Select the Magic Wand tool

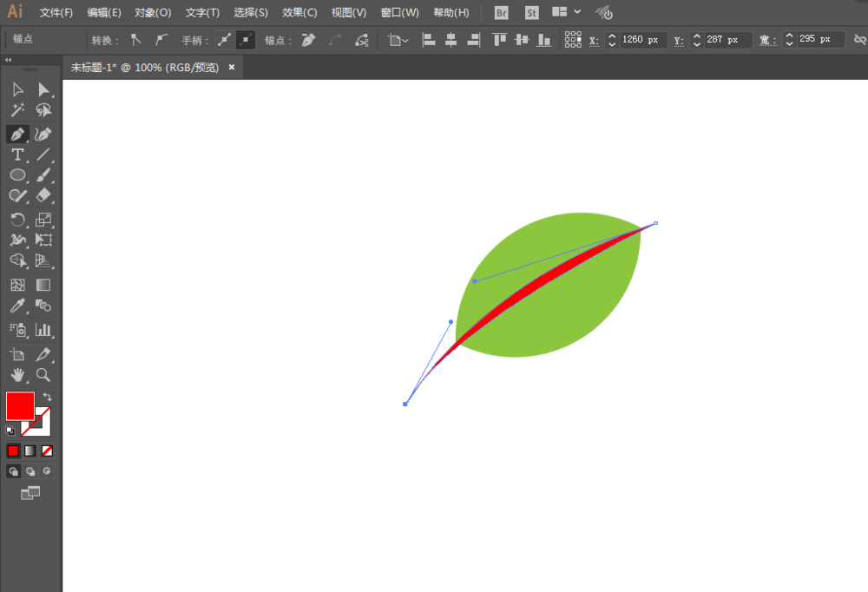(17, 110)
